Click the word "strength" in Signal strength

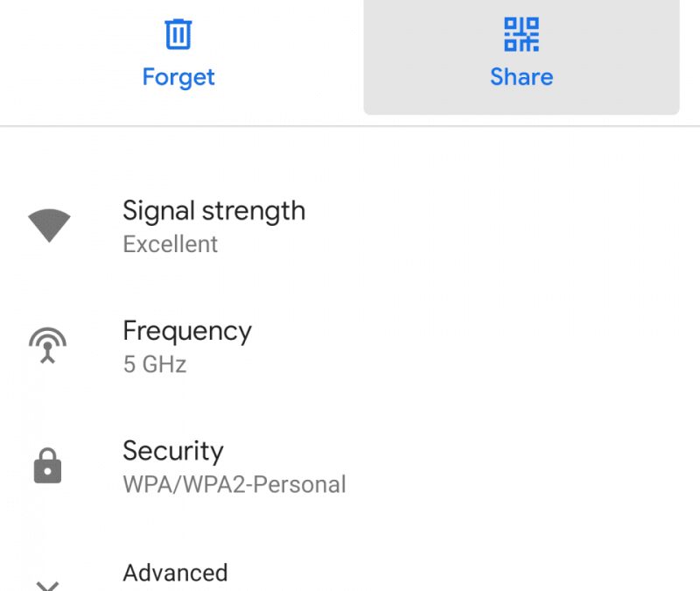253,211
